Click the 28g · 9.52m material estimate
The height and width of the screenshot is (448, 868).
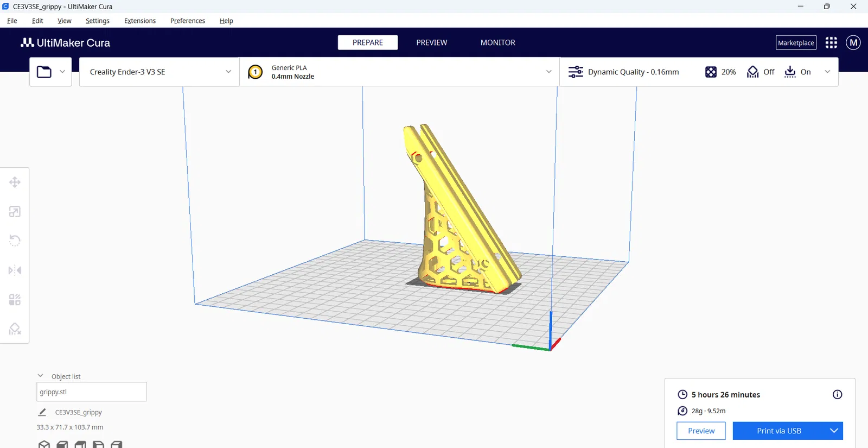(709, 411)
